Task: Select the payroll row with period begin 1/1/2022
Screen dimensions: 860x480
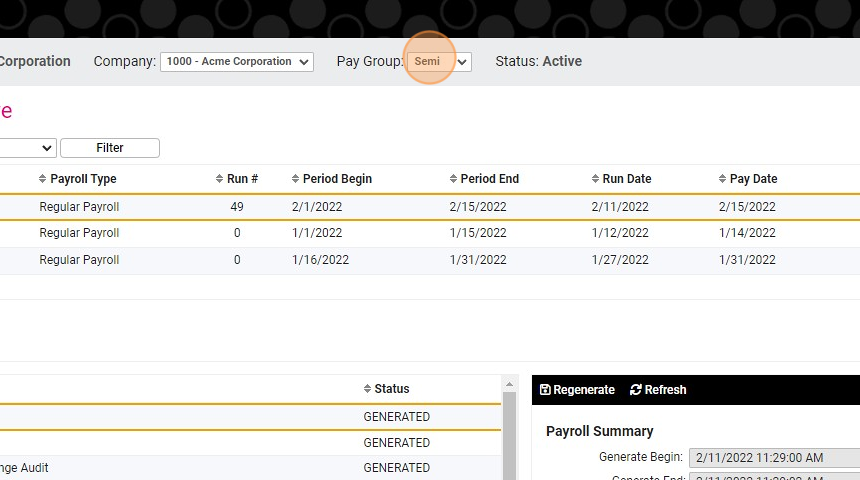Action: click(430, 233)
